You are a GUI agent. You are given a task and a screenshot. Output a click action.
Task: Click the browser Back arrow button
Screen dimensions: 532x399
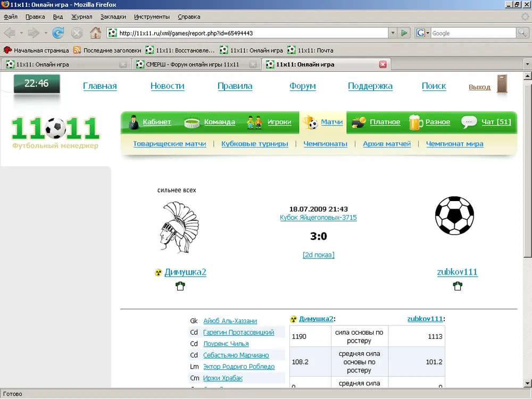point(10,33)
